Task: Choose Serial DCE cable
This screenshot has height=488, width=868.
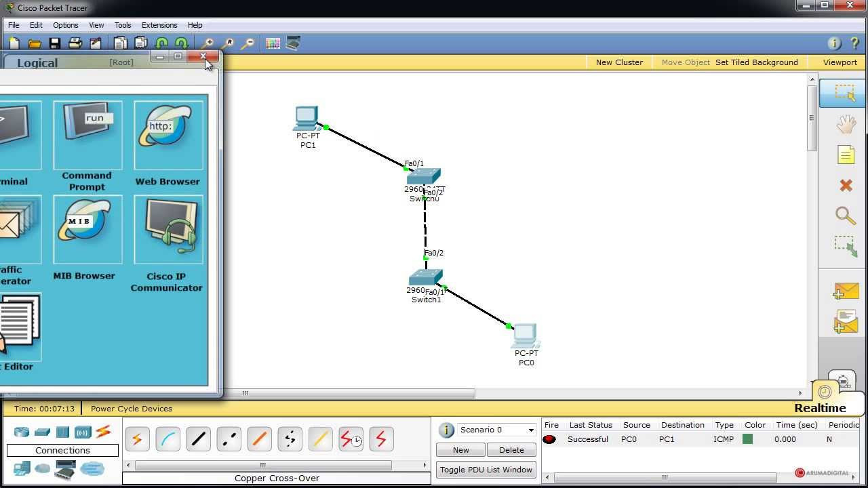Action: point(351,439)
